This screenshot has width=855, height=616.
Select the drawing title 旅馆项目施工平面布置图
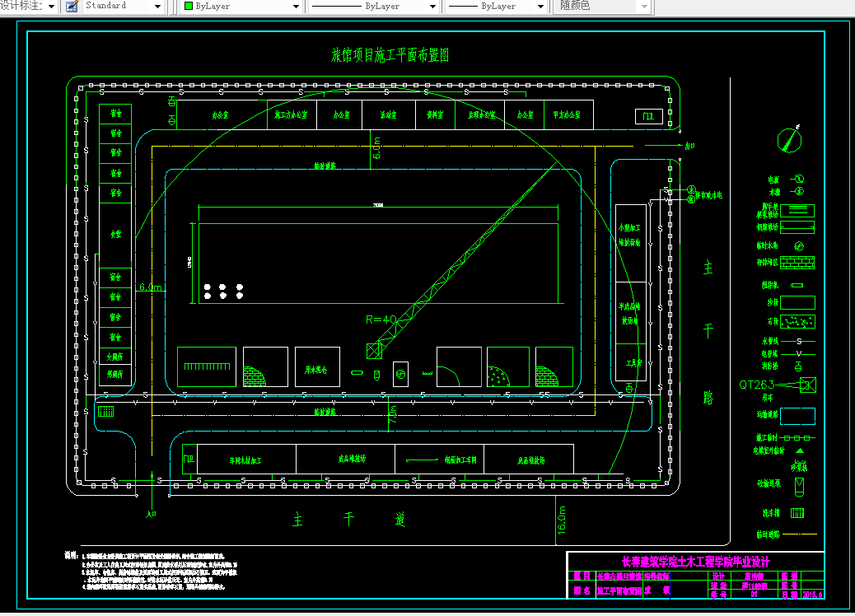(390, 55)
